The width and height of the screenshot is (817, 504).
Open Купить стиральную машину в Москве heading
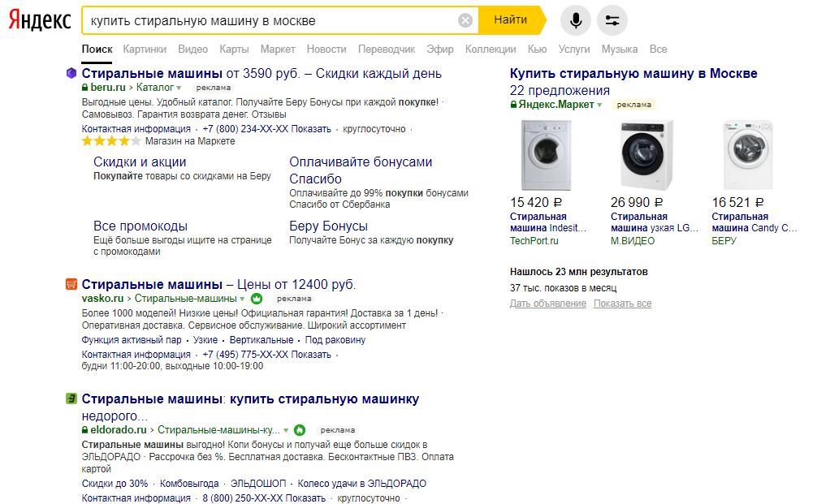[x=633, y=73]
